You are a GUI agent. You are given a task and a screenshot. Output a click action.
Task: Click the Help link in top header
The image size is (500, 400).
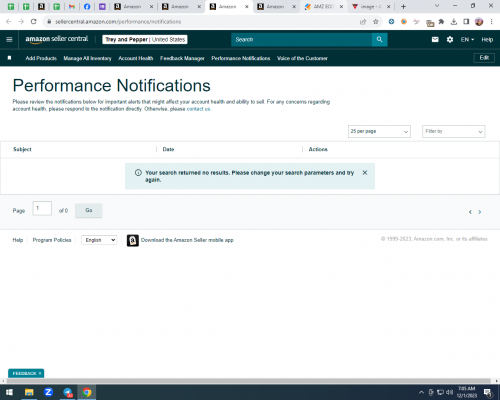487,39
